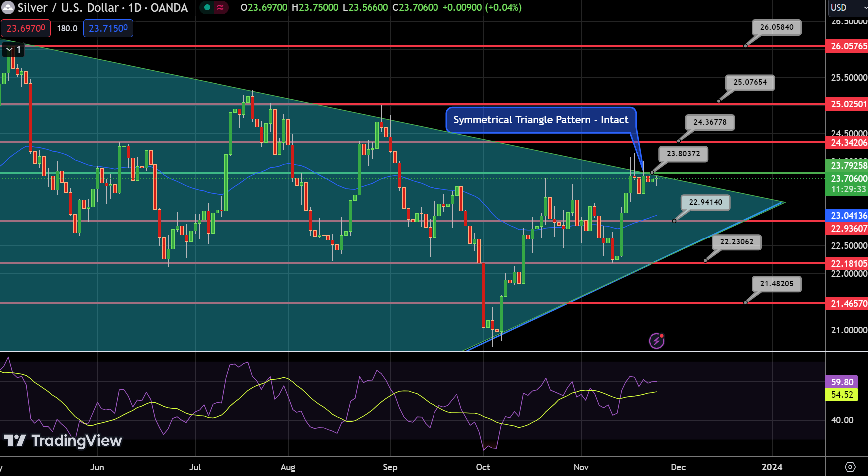Click the 180.0 spread value
The image size is (868, 476).
(67, 28)
